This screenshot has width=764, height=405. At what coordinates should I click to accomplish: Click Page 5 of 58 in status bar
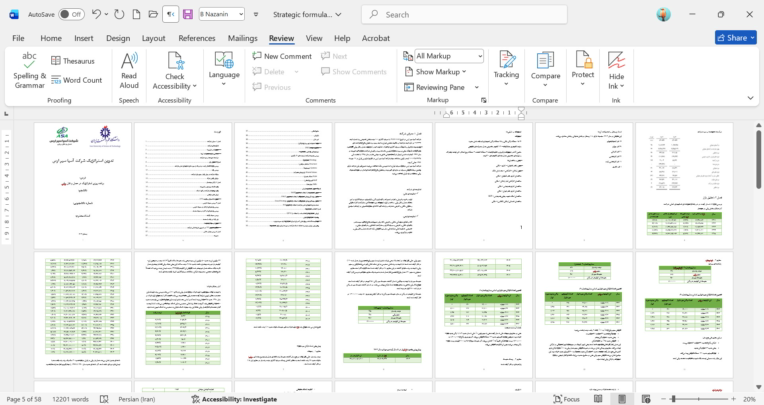[24, 399]
